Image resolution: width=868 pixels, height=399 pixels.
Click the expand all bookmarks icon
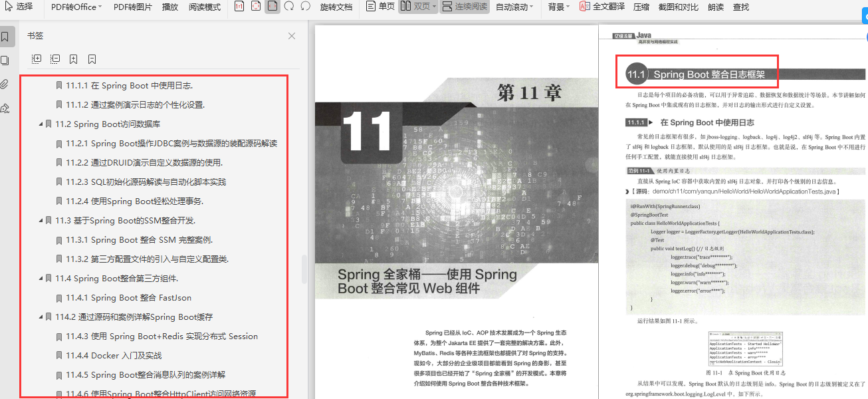point(37,59)
